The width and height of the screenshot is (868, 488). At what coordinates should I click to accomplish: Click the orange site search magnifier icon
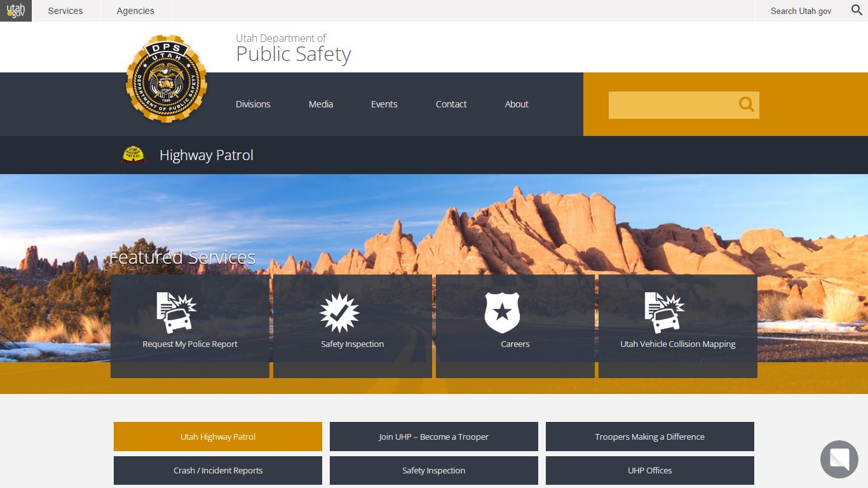point(747,104)
